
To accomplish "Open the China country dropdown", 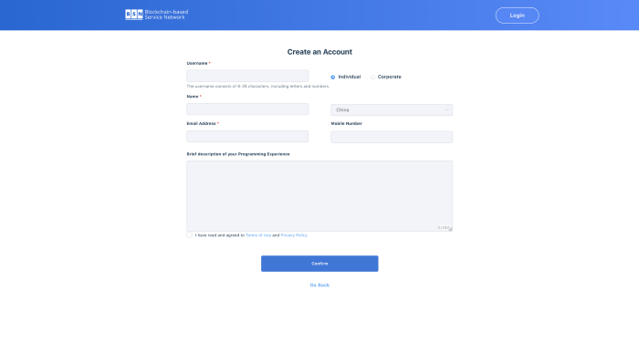I will [x=392, y=110].
